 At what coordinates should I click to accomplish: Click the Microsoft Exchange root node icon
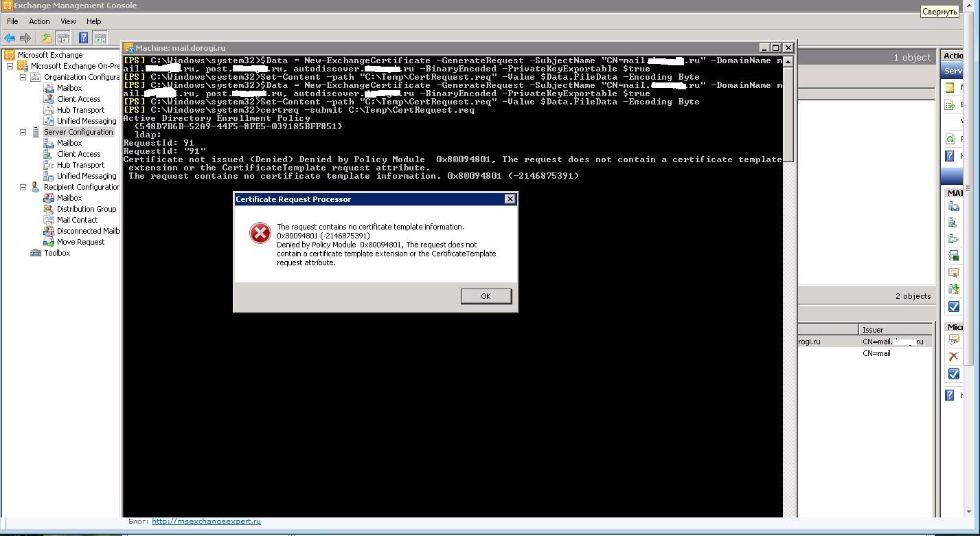[x=10, y=55]
